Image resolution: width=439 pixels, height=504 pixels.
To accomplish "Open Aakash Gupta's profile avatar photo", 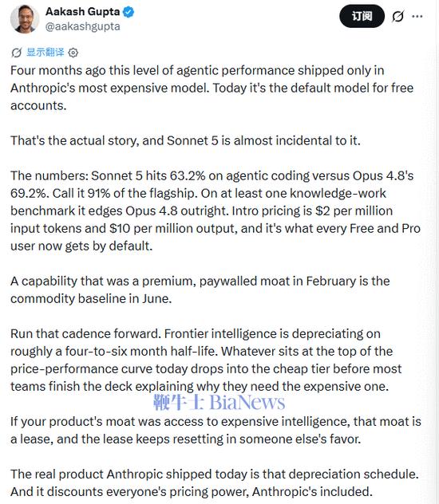I will 25,19.
